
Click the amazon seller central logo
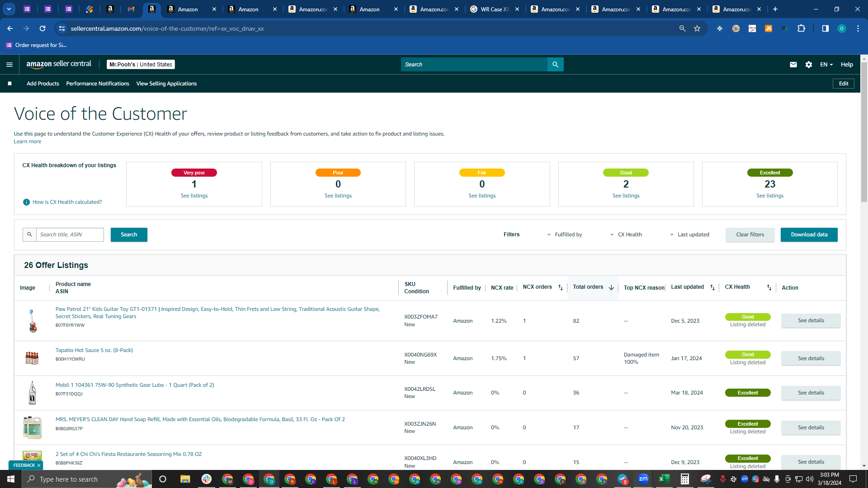[59, 64]
